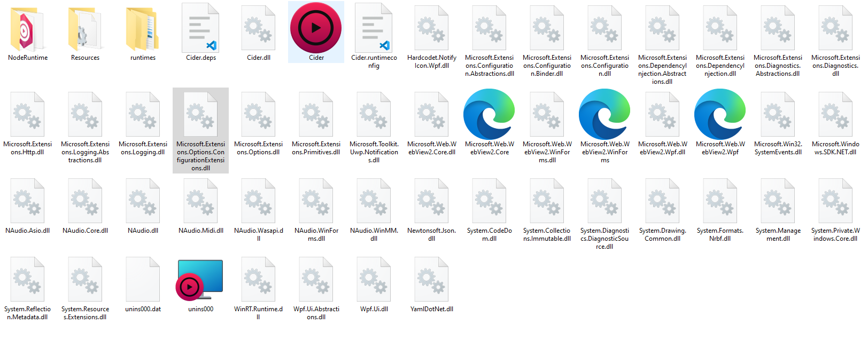868x355 pixels.
Task: Select NAudio.Midi.dll file icon
Action: coord(200,201)
